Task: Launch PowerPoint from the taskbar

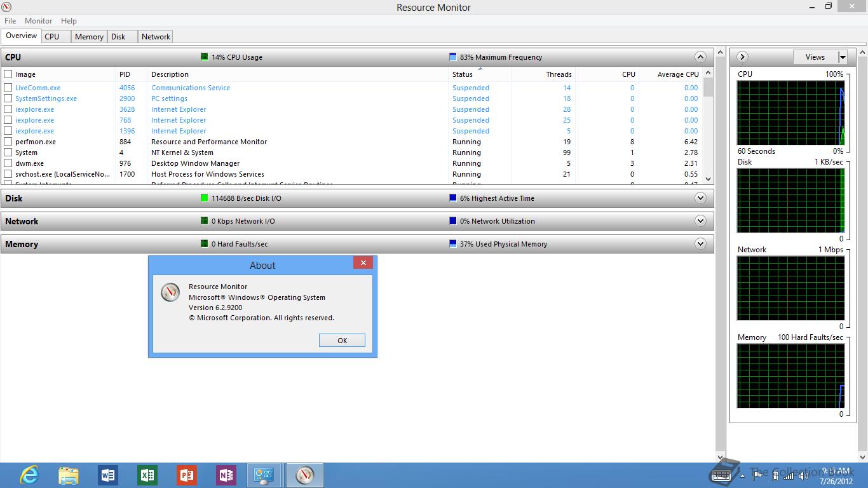Action: click(186, 475)
